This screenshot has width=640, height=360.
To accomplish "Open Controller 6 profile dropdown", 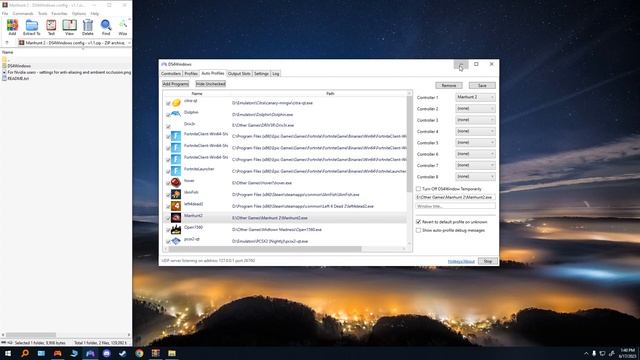I will [475, 154].
